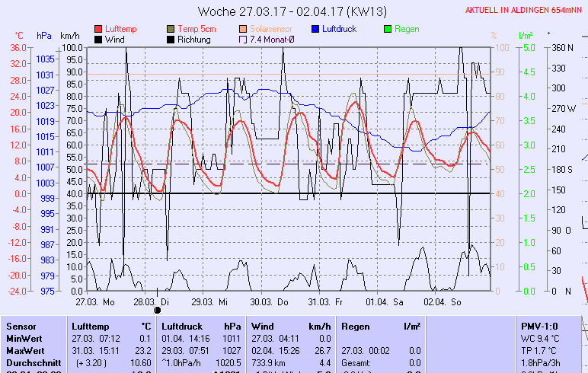Select the 02.04. So date label

(443, 301)
